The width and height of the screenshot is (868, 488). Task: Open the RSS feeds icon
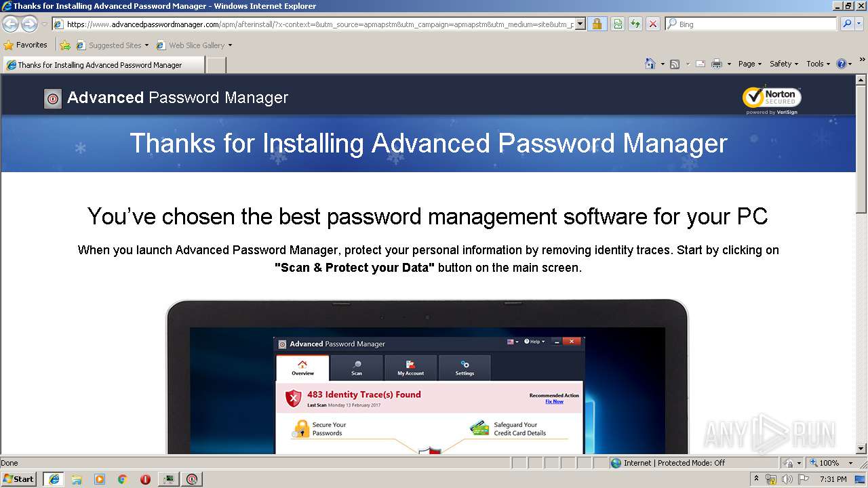pos(675,64)
